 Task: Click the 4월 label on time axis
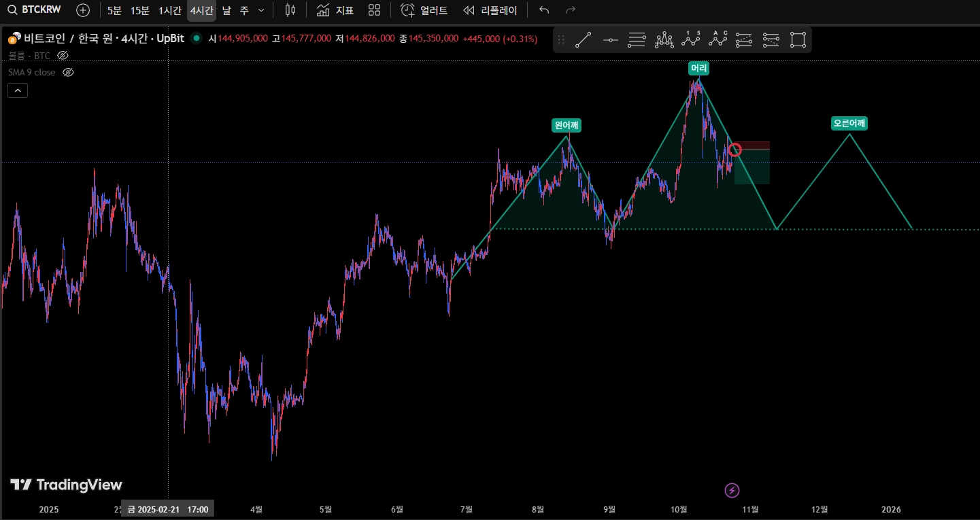(256, 509)
